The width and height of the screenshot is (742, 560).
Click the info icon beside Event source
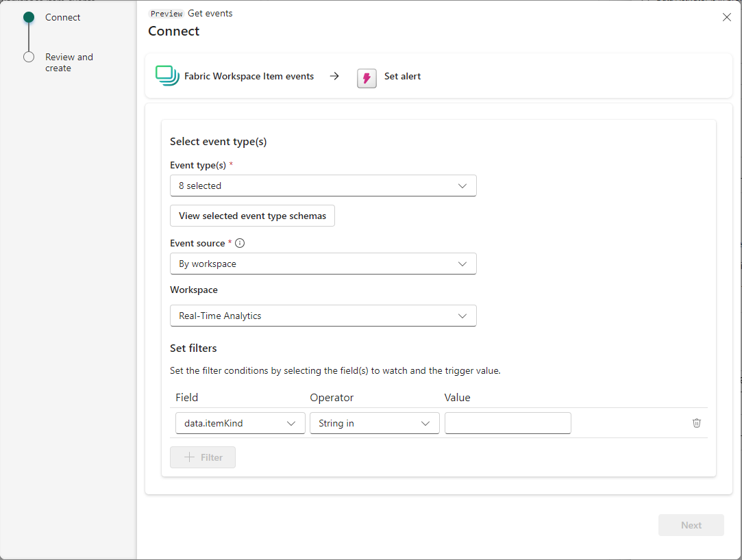pos(240,243)
